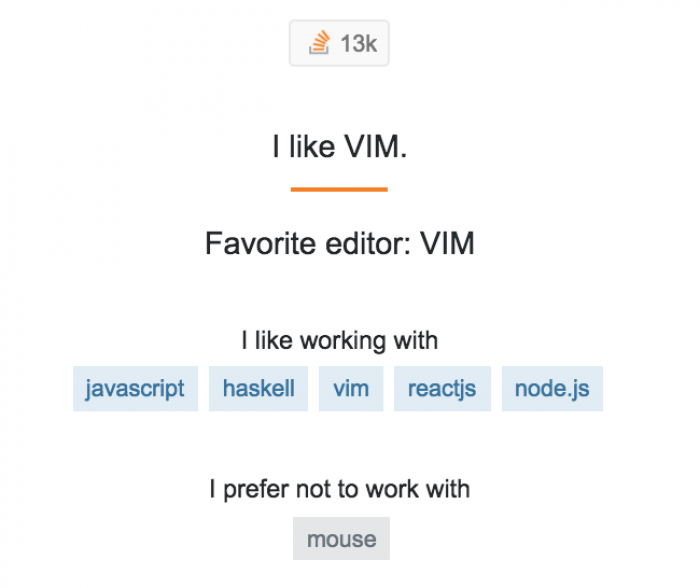Click the "I prefer not to work with" label
The width and height of the screenshot is (700, 588).
coord(340,489)
